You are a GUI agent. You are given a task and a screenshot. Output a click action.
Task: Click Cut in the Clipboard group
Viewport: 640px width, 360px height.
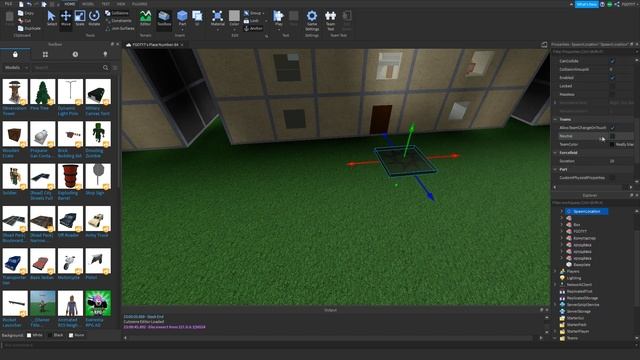(24, 21)
